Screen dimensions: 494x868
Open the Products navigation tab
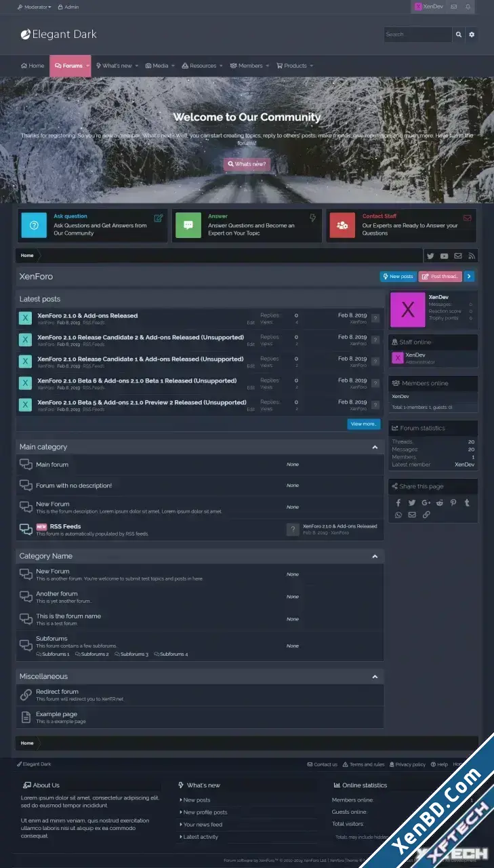pyautogui.click(x=291, y=66)
